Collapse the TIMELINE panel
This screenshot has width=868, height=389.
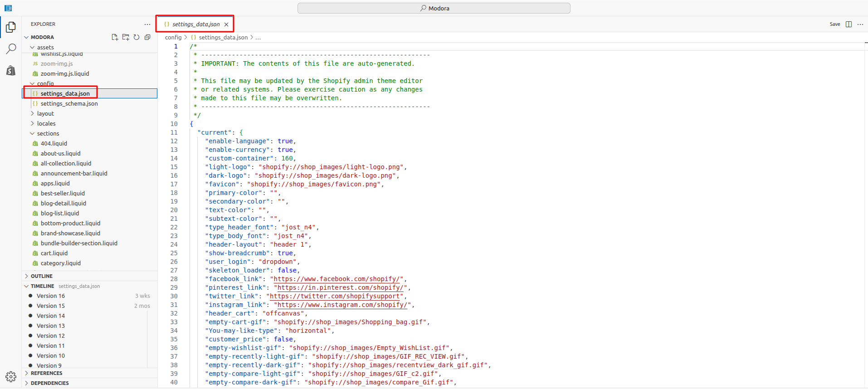point(89,286)
